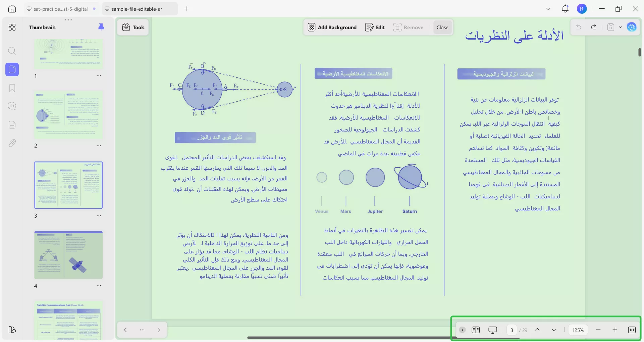Image resolution: width=644 pixels, height=342 pixels.
Task: Click the Save document icon
Action: click(610, 27)
